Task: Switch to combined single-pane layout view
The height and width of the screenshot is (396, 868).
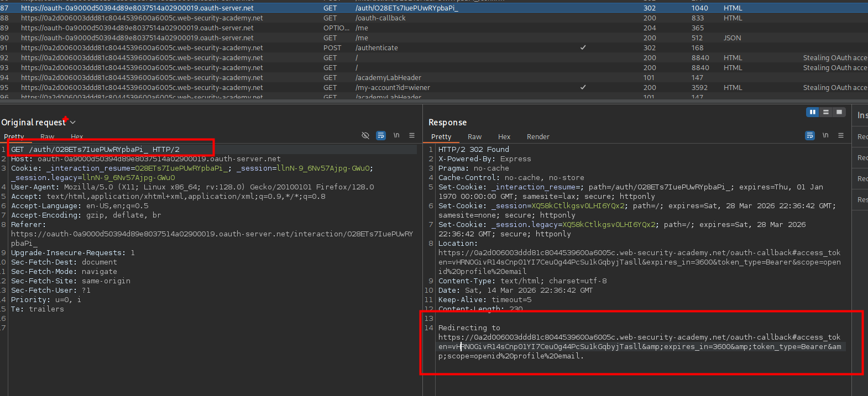Action: point(839,112)
